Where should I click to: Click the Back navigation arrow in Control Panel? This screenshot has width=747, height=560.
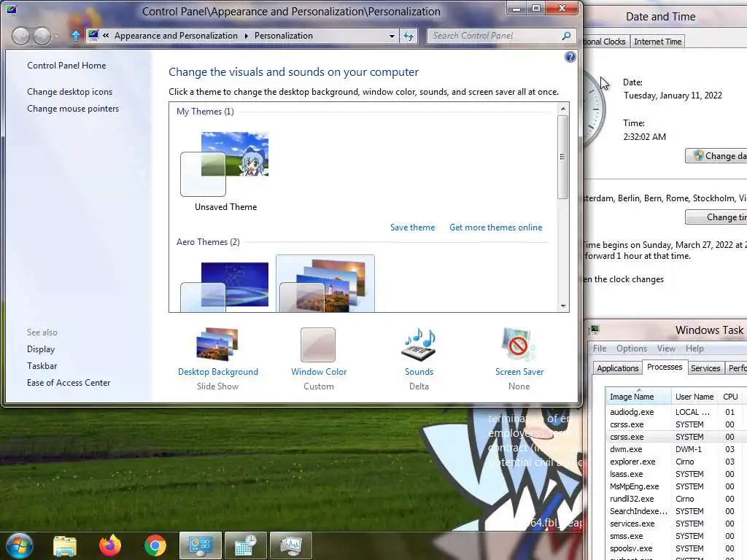coord(20,36)
